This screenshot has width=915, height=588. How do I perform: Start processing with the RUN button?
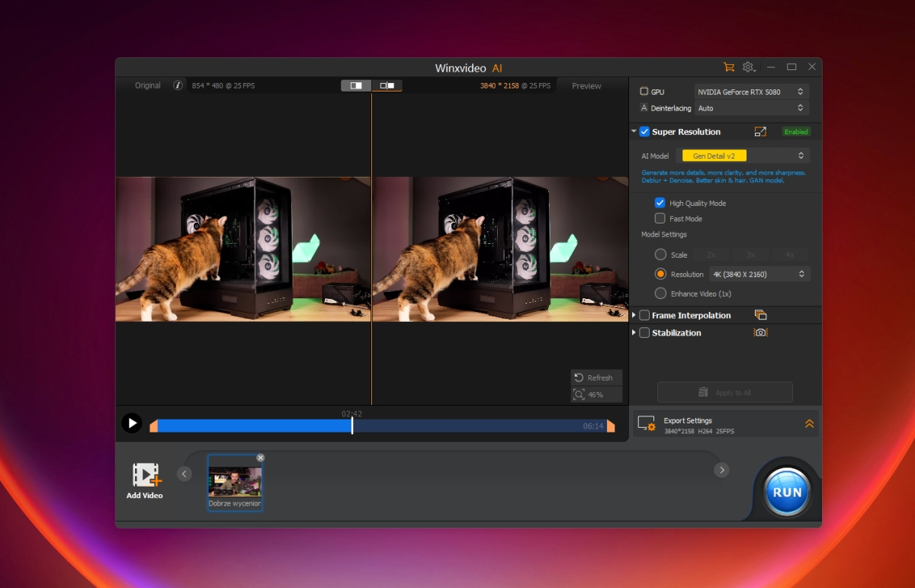point(787,492)
